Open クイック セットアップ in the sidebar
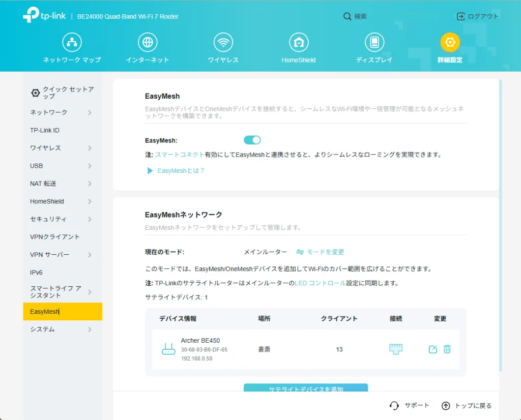Image resolution: width=521 pixels, height=420 pixels. tap(63, 93)
